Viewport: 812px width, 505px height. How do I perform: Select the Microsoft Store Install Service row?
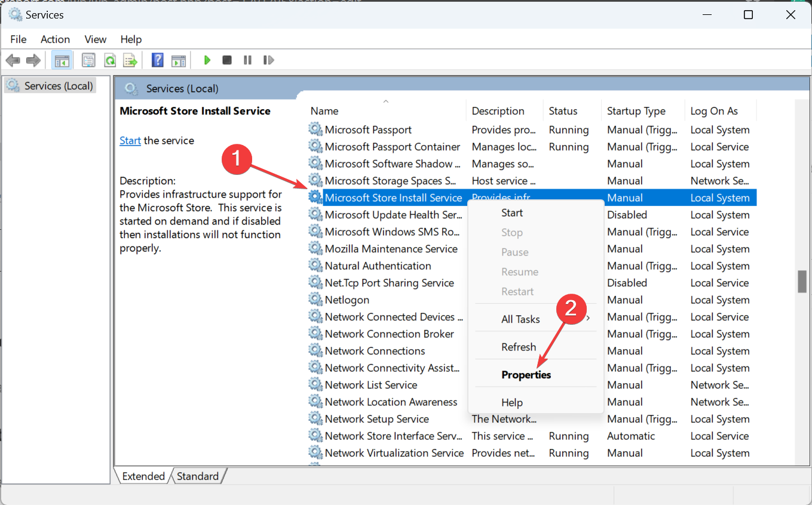[532, 198]
